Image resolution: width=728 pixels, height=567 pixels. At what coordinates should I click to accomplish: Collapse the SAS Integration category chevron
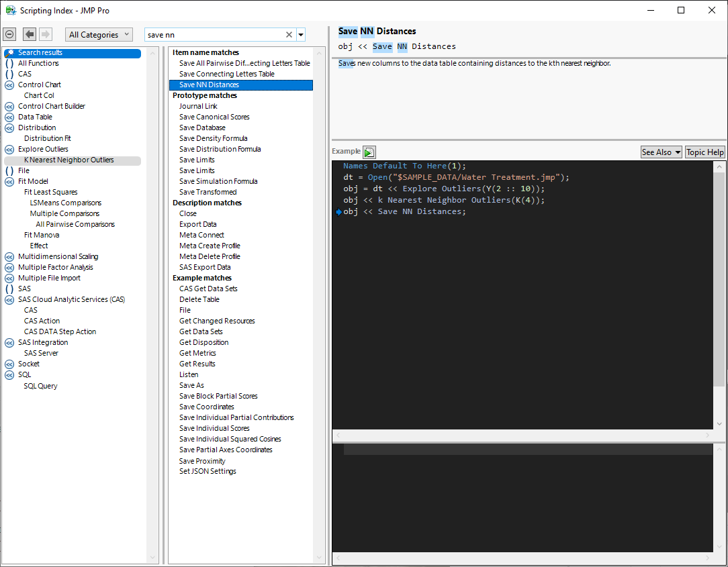(x=9, y=342)
